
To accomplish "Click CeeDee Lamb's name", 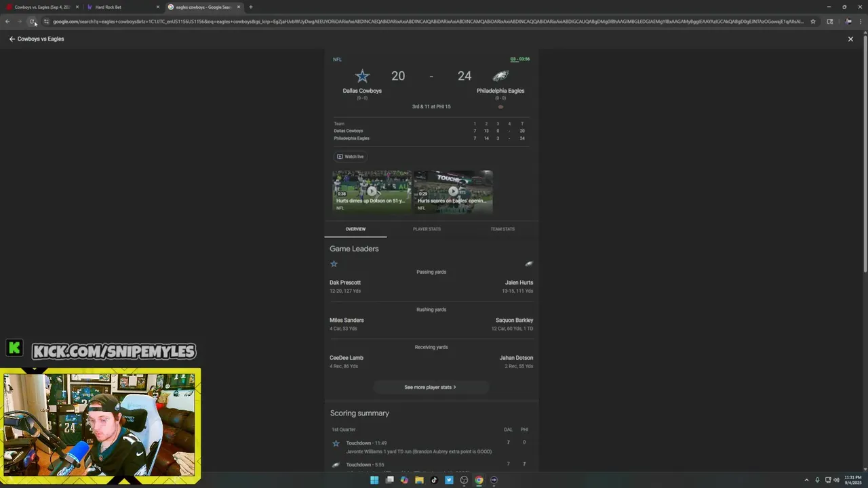I will 347,358.
